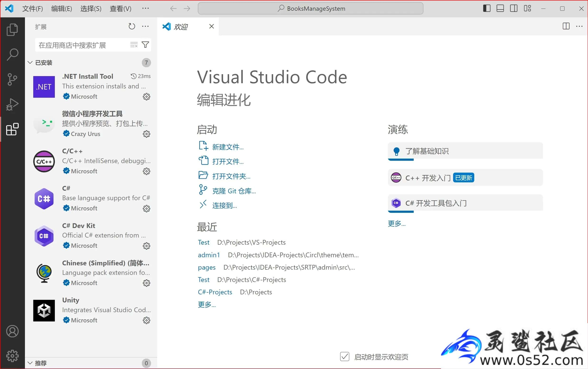Viewport: 588px width, 369px height.
Task: Open settings gear for C/C++ extension
Action: tap(146, 171)
